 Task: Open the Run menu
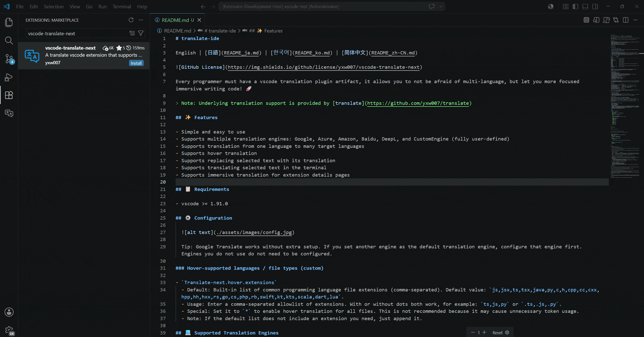tap(102, 7)
